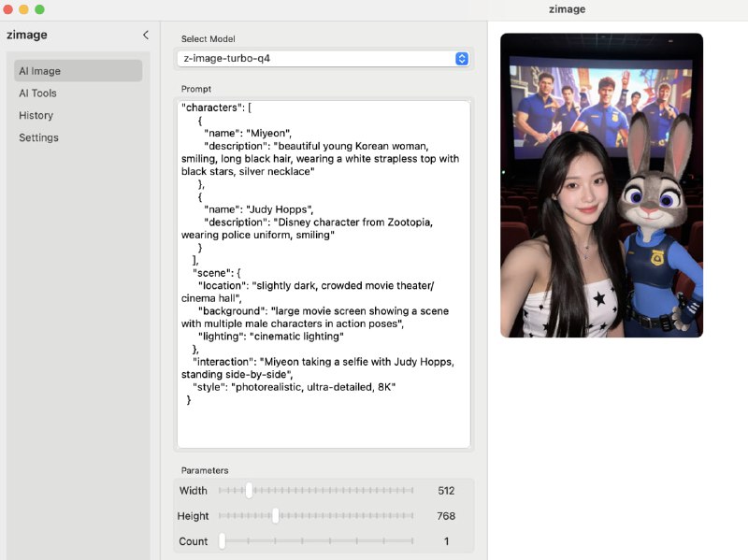Minimize the window with the yellow button

pyautogui.click(x=24, y=9)
